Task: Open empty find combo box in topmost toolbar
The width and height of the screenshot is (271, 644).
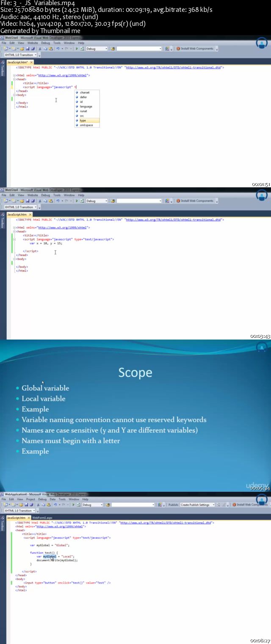Action: (x=139, y=49)
